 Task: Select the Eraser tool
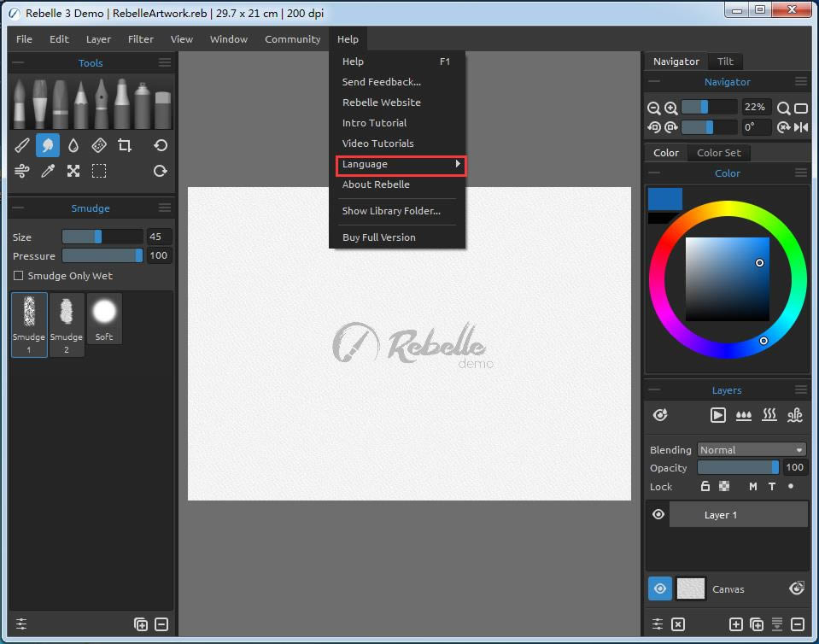[x=163, y=109]
